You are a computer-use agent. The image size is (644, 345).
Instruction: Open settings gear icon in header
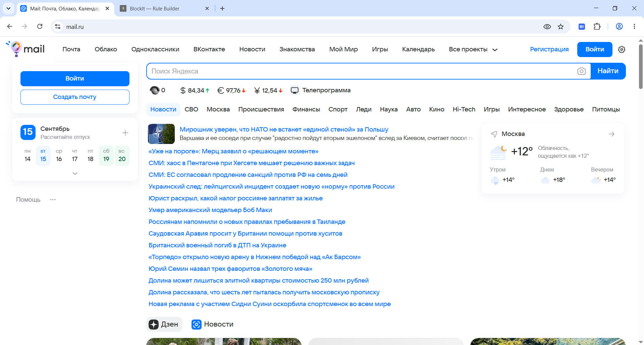(622, 49)
